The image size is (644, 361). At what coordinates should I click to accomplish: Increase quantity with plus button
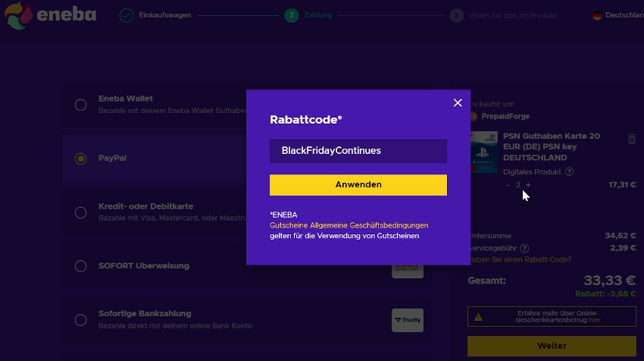click(x=528, y=185)
